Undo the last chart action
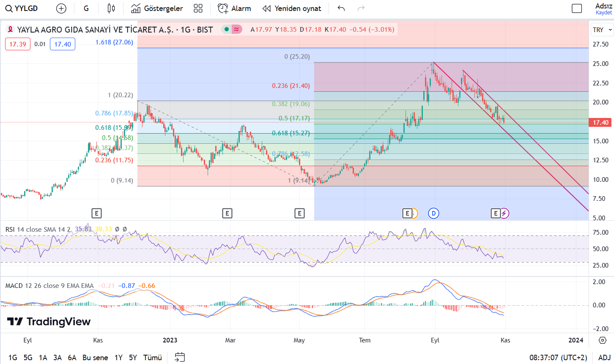Screen dimensions: 614x364 [x=341, y=8]
